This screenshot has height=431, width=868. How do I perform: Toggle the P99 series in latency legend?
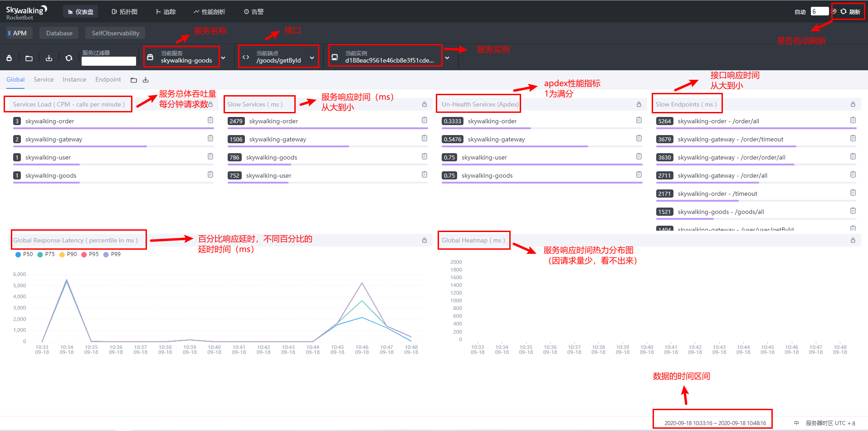point(112,254)
